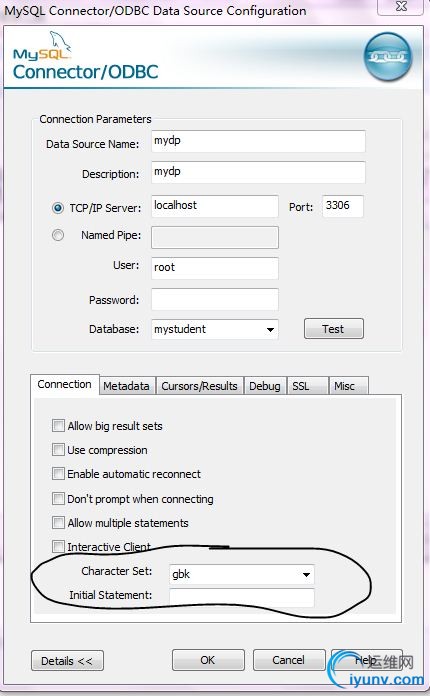Click the empty Password field
Image resolution: width=430 pixels, height=696 pixels.
(215, 300)
